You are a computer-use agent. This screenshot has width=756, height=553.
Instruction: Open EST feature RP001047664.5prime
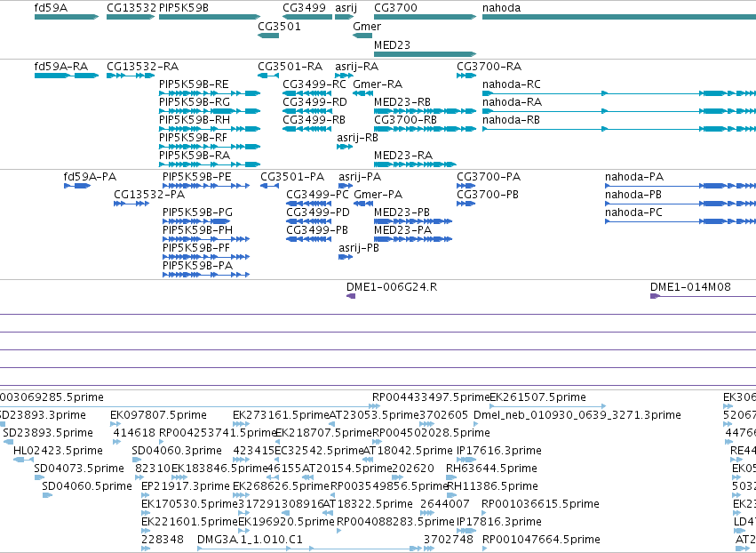(485, 549)
